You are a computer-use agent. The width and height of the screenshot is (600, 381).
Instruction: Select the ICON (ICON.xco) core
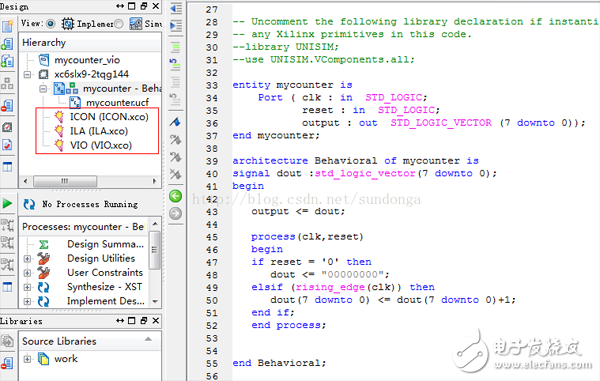coord(109,117)
